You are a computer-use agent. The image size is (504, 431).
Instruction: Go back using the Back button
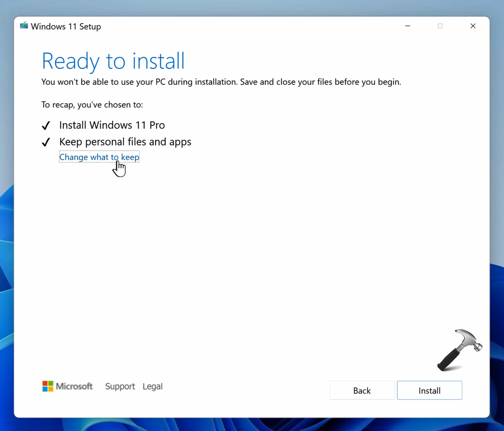(x=362, y=390)
